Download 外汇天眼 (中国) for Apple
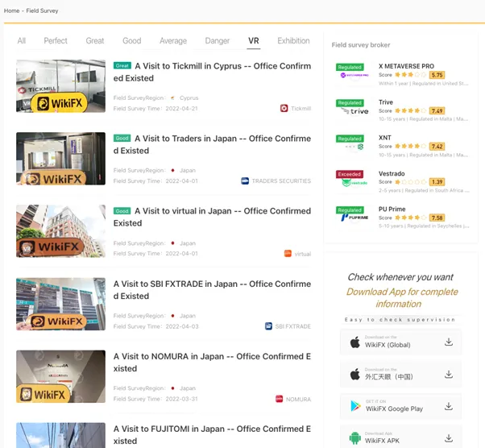Screen dimensions: 485x448 401,375
